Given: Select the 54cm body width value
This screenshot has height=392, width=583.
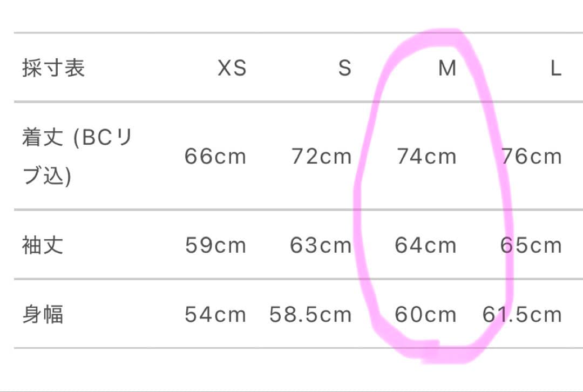Looking at the screenshot, I should tap(215, 314).
